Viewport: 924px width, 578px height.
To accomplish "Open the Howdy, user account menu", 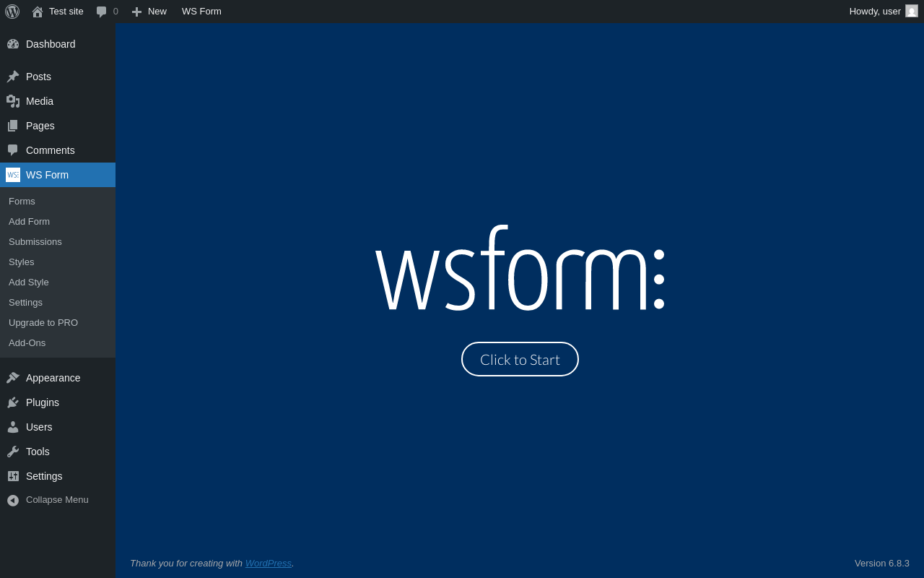I will (x=884, y=12).
